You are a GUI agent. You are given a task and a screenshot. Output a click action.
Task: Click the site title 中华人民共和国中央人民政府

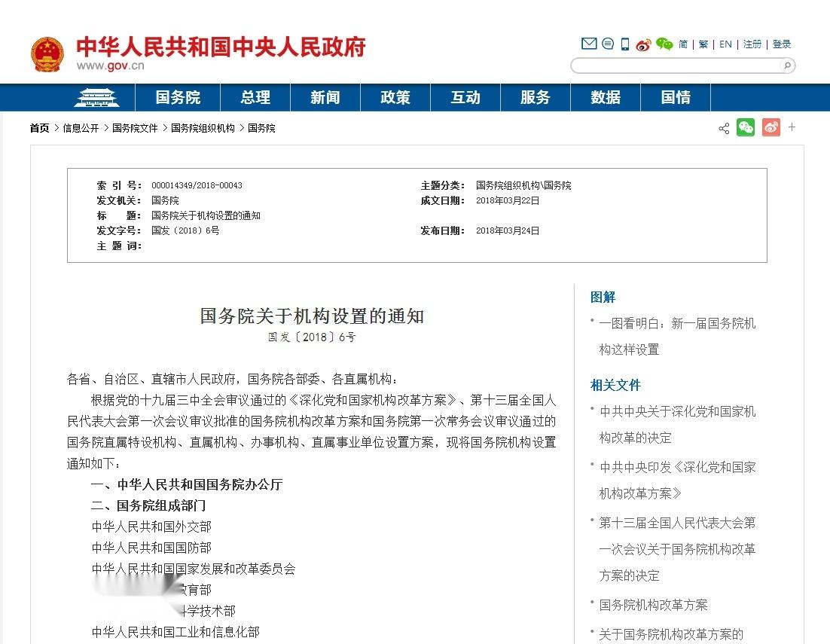(x=221, y=47)
